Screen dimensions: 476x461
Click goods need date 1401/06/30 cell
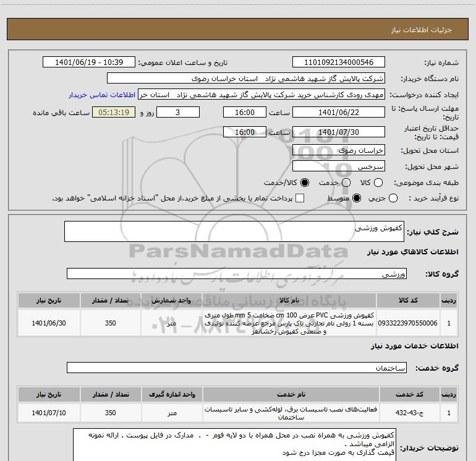coord(49,323)
